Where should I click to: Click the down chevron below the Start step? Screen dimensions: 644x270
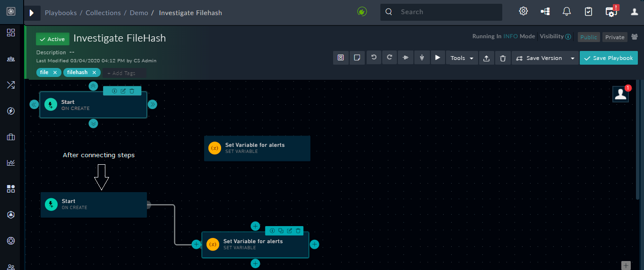point(94,123)
